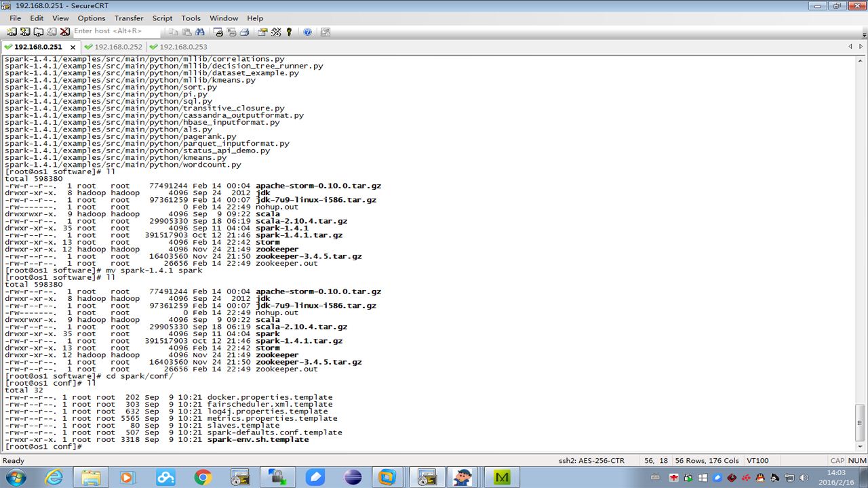Image resolution: width=868 pixels, height=488 pixels.
Task: Click the Disconnect toolbar icon with red X
Action: coord(65,32)
